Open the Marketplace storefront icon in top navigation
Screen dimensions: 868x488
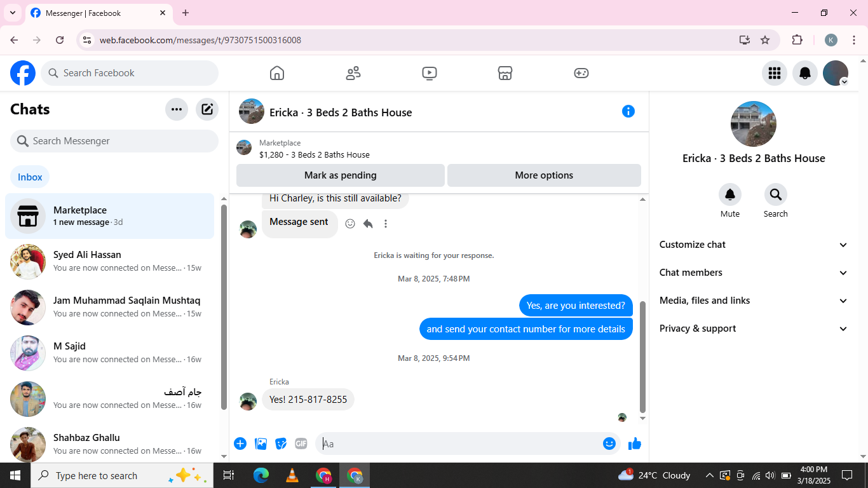[x=505, y=73]
